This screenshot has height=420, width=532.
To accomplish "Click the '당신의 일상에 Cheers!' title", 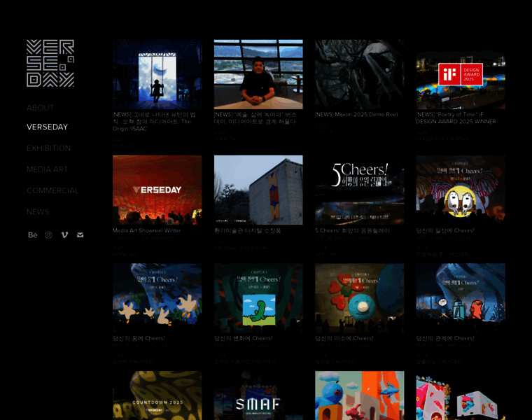I will click(445, 230).
